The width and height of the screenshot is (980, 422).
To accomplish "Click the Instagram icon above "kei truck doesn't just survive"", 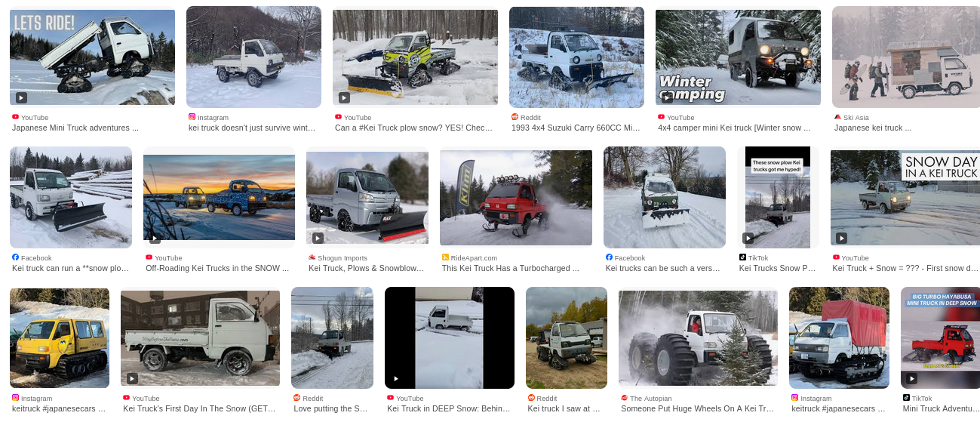I will tap(192, 117).
